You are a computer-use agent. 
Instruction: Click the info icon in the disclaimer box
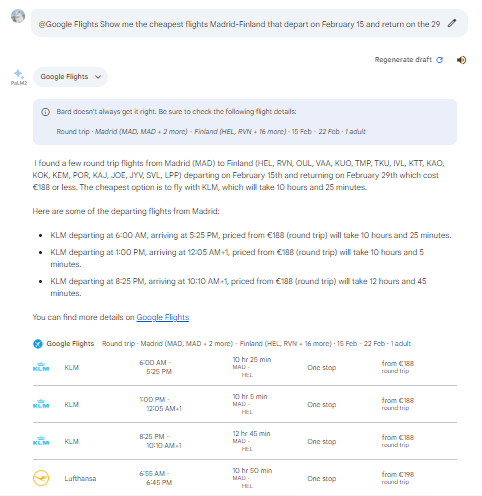click(x=45, y=112)
